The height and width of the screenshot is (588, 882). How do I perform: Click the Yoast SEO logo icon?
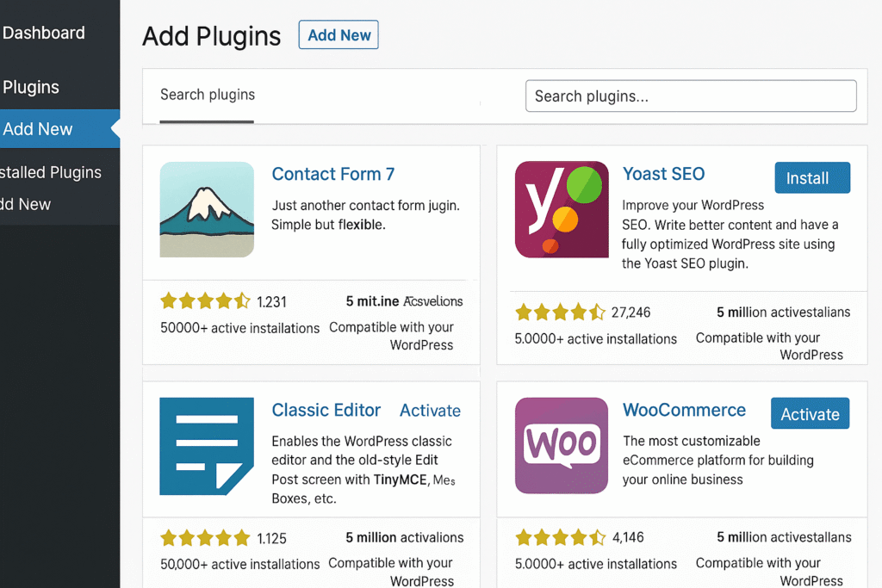point(561,209)
